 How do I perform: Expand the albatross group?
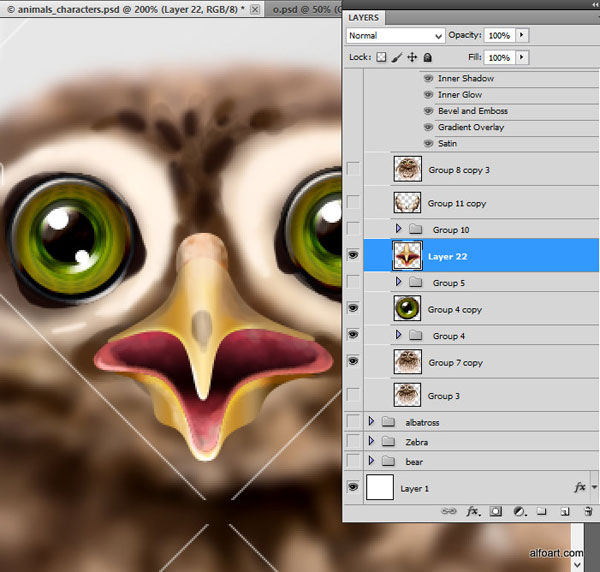point(371,421)
